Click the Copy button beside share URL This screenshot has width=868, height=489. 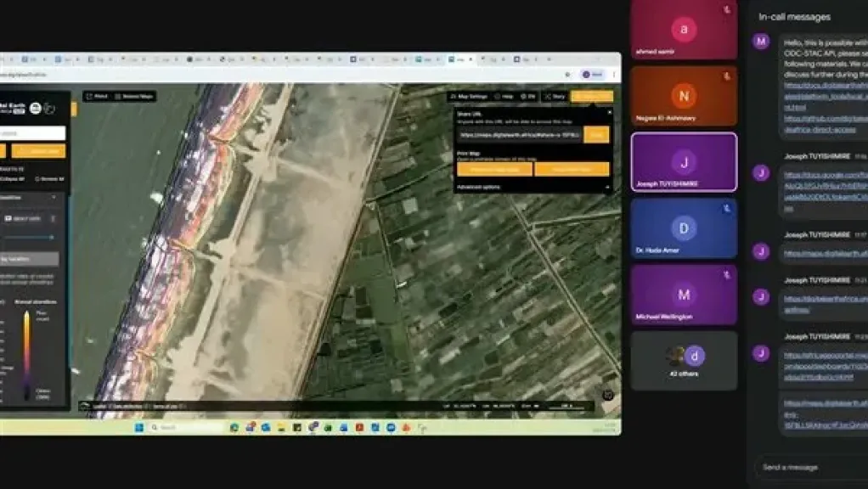click(x=596, y=135)
